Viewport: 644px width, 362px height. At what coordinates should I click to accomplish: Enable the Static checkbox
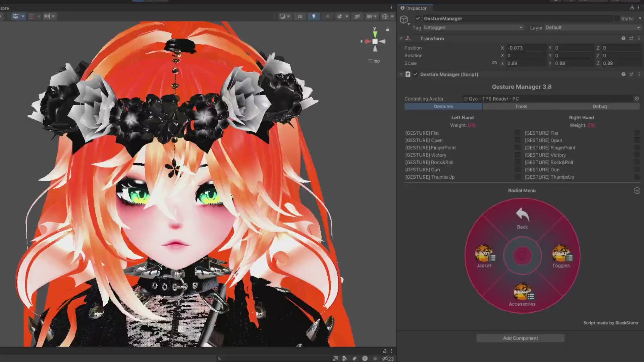[617, 18]
